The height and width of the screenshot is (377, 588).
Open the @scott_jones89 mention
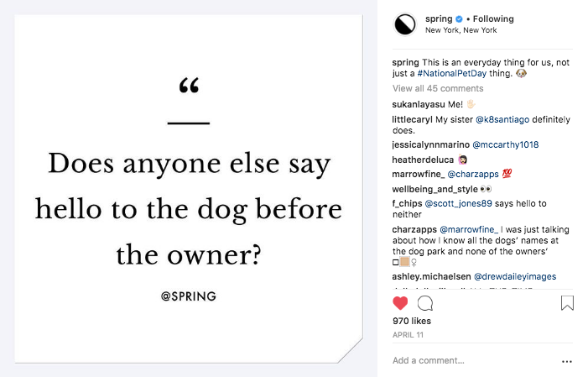coord(460,204)
